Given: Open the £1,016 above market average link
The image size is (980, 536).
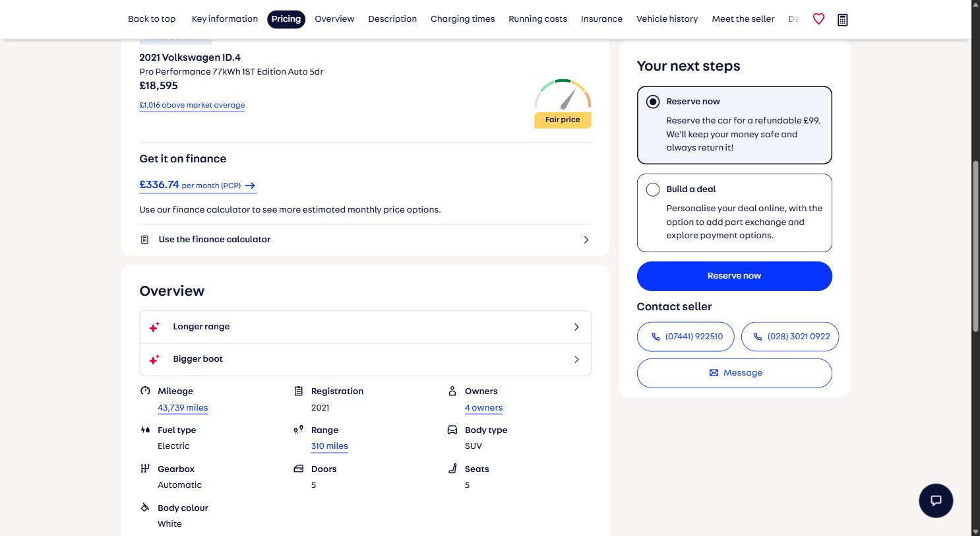Looking at the screenshot, I should coord(192,105).
